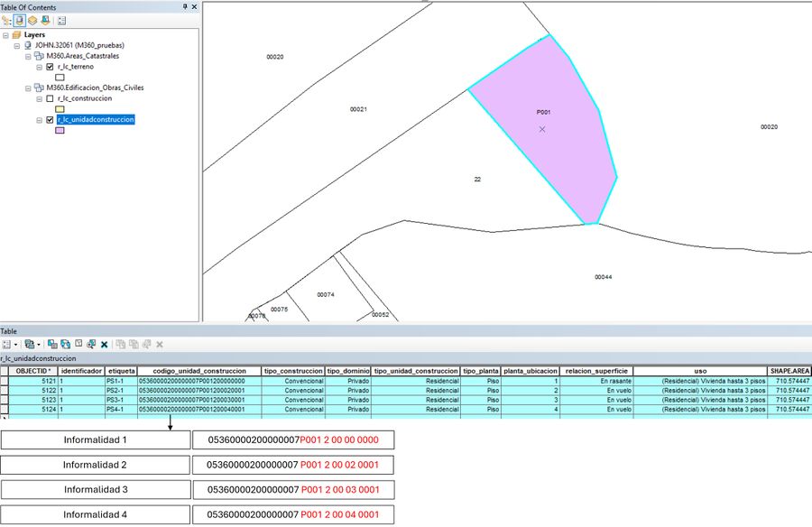Open the yellow r_lc_construccion symbol swatch
Screen dimensions: 812x527
coord(60,109)
